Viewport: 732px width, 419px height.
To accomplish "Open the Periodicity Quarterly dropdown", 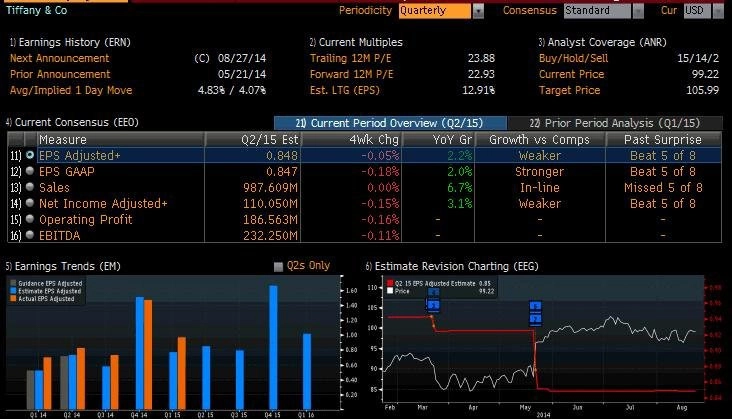I will 478,11.
